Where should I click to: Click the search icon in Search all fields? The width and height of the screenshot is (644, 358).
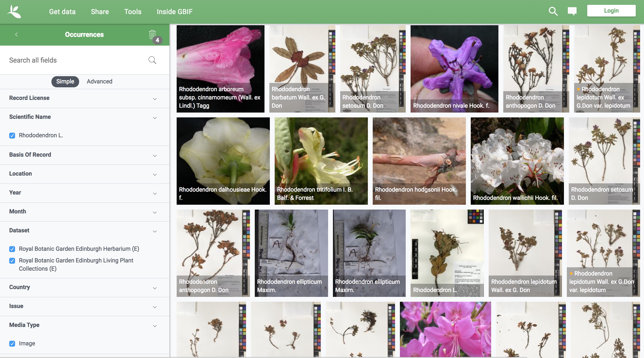152,60
